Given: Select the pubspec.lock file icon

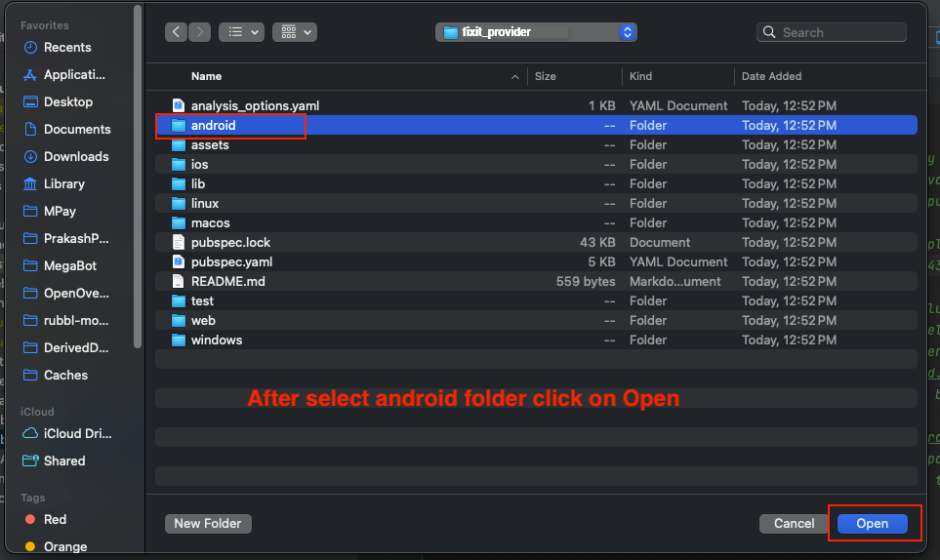Looking at the screenshot, I should [x=178, y=242].
